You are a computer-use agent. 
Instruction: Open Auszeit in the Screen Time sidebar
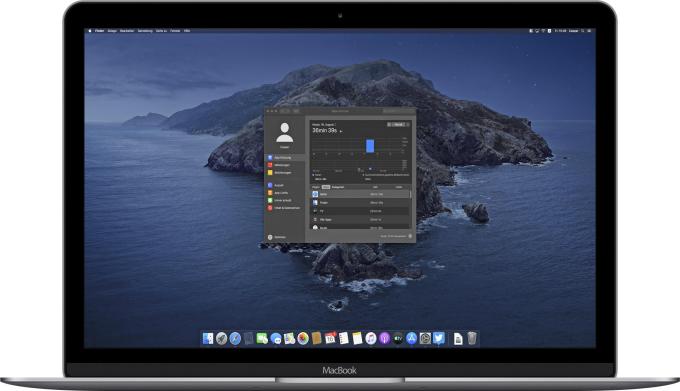click(x=285, y=185)
